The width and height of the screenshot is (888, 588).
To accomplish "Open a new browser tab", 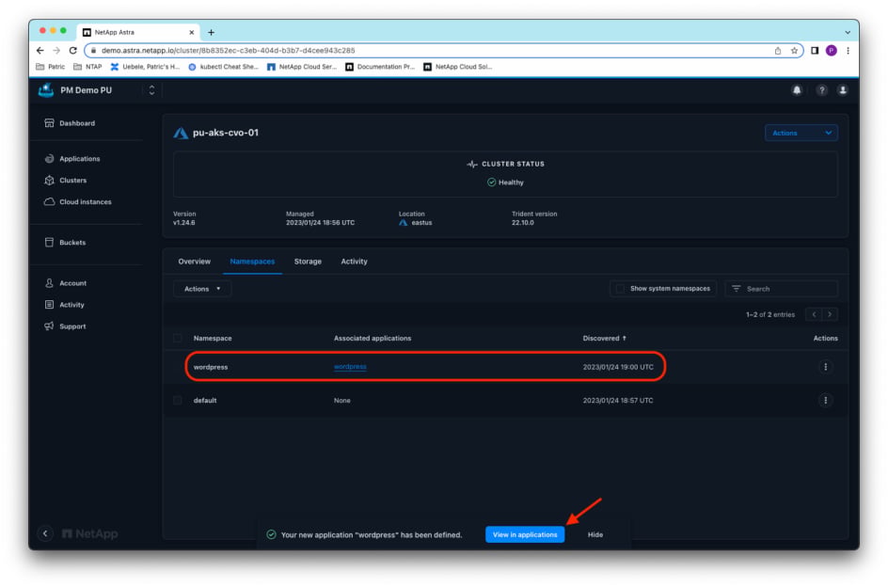I will (x=212, y=32).
